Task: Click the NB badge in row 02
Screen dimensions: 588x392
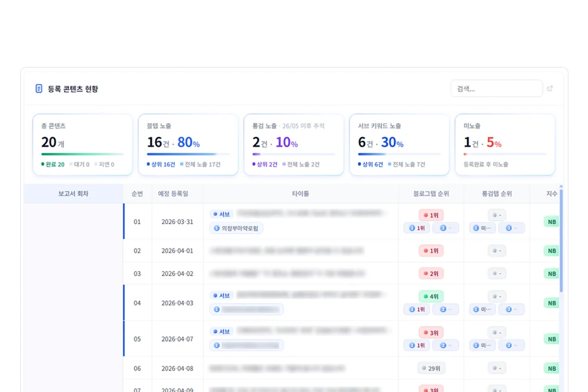Action: (x=552, y=250)
